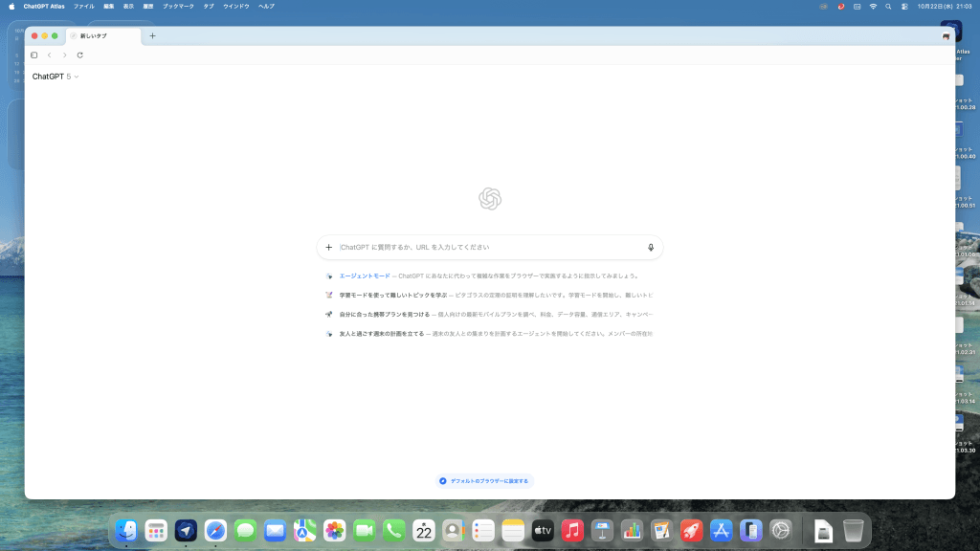The height and width of the screenshot is (551, 980).
Task: Click デフォルトのブラウザーに設定する button
Action: pos(484,481)
